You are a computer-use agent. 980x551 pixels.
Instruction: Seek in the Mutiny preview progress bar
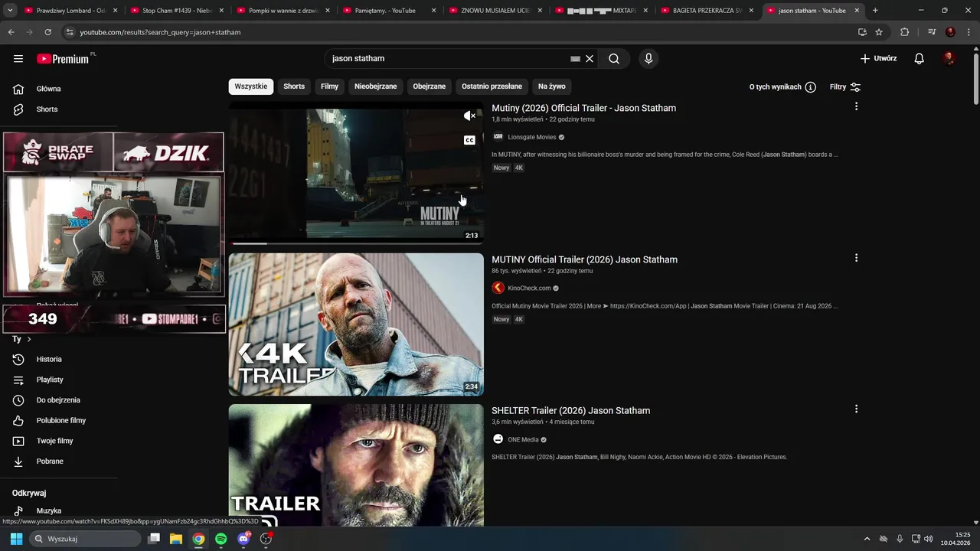tap(356, 243)
